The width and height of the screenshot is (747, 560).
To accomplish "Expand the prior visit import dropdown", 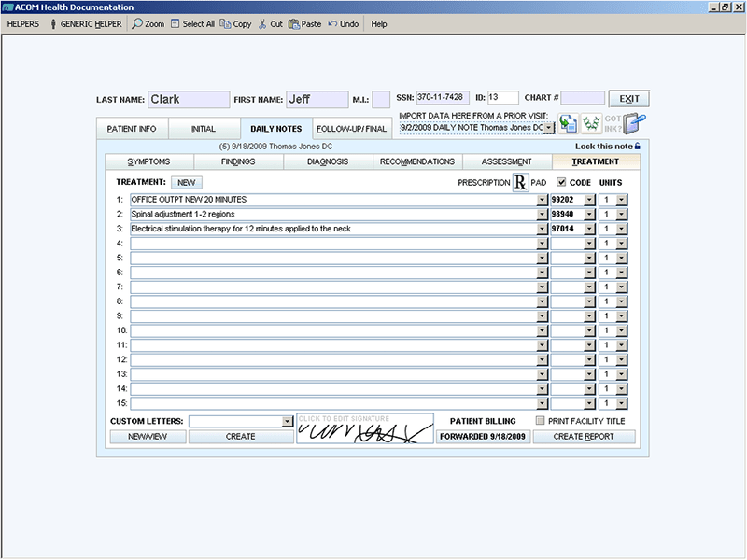I will pos(549,128).
